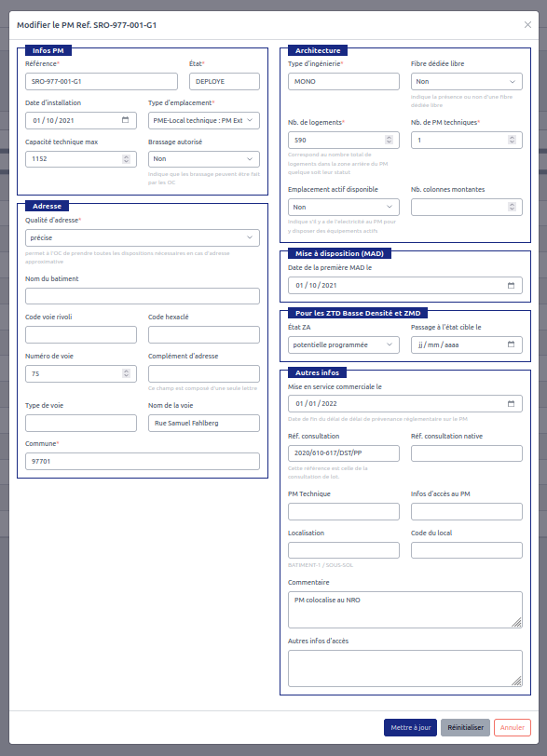The image size is (547, 756).
Task: Click Complément d'adresse input
Action: (203, 373)
